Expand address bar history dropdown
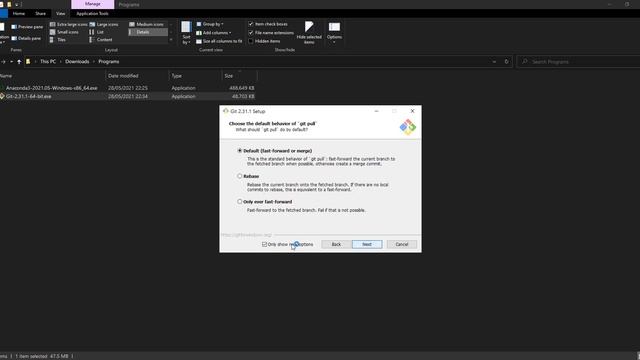 pos(494,62)
